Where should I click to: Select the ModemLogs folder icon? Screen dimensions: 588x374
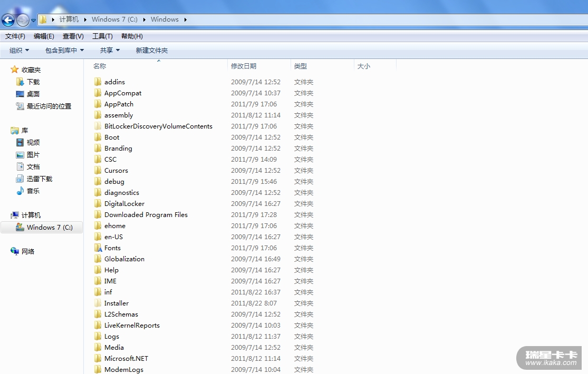[x=98, y=369]
